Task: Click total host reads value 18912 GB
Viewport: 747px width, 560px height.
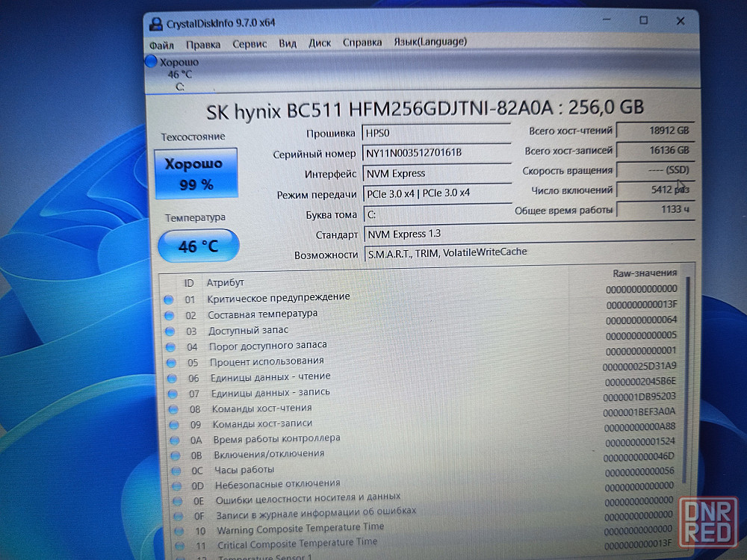Action: click(655, 131)
